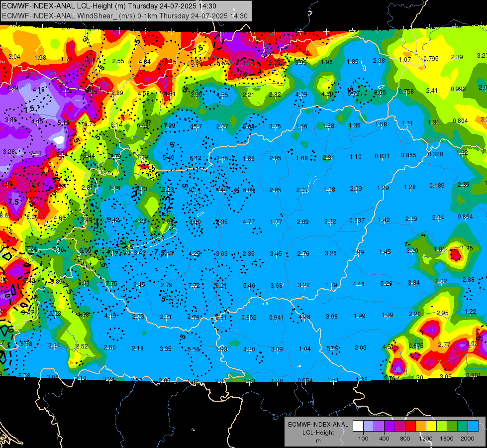Click wind shear value '3.00'
Viewport: 487px width, 448px height.
point(412,250)
